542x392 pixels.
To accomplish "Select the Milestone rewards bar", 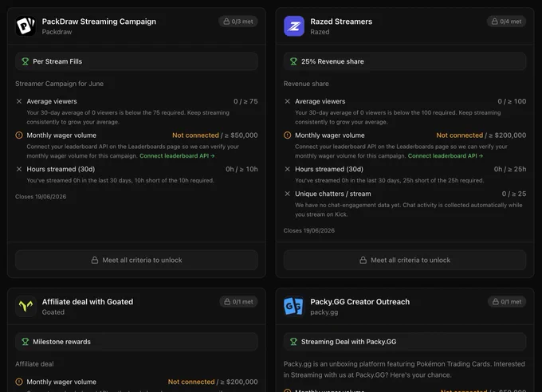I will 136,342.
